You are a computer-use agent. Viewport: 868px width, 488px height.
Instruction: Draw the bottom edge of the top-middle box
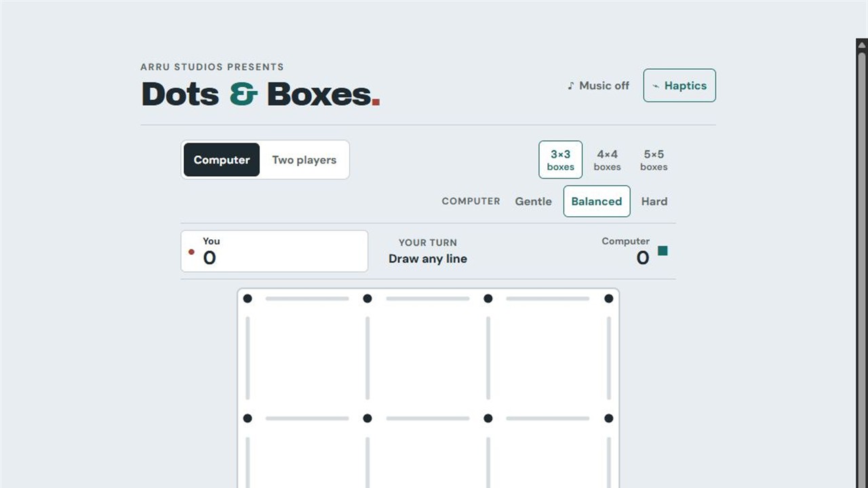[x=428, y=418]
